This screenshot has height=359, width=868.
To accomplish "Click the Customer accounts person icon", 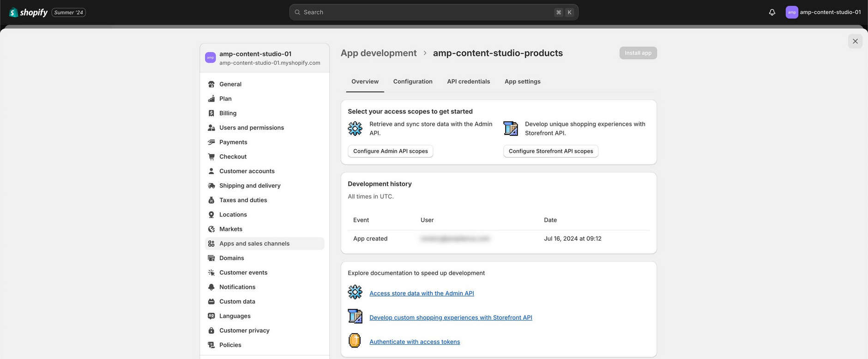I will tap(211, 171).
